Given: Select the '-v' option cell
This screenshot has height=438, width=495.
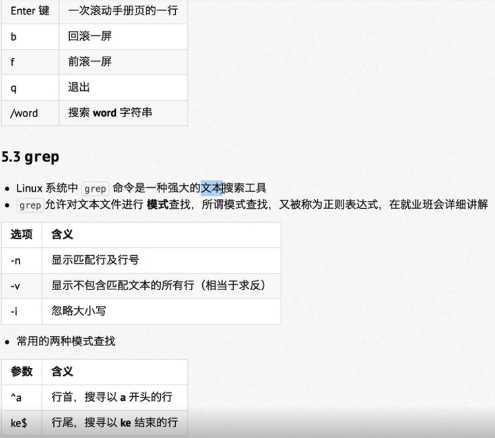Looking at the screenshot, I should [22, 286].
